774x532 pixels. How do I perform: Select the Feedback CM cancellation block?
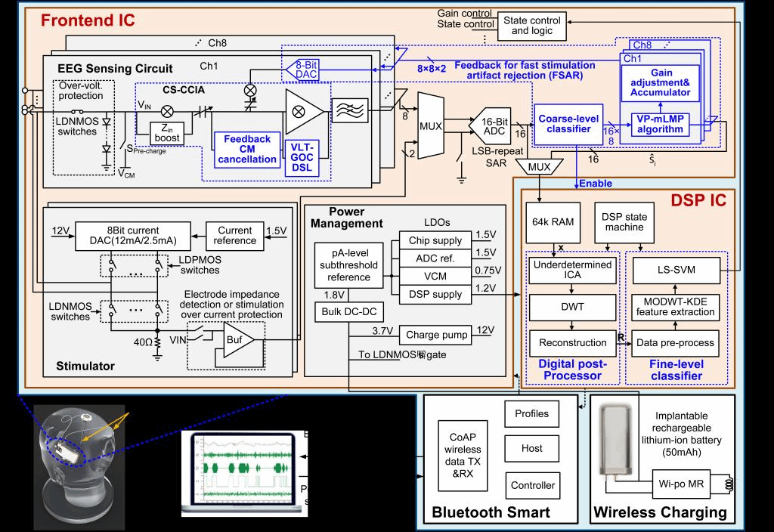click(247, 149)
